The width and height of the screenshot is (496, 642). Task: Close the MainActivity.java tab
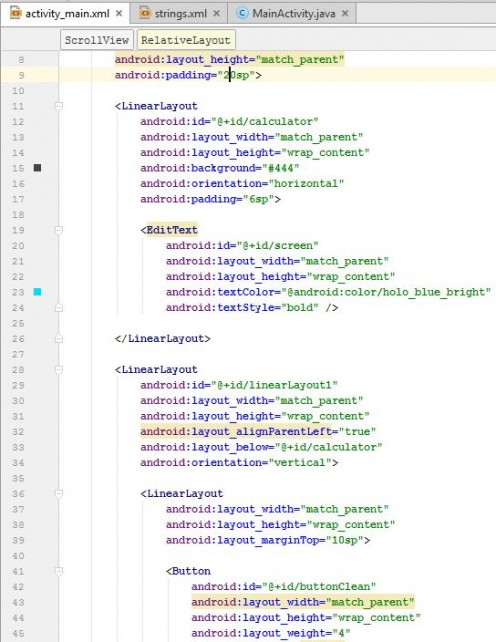click(x=345, y=14)
